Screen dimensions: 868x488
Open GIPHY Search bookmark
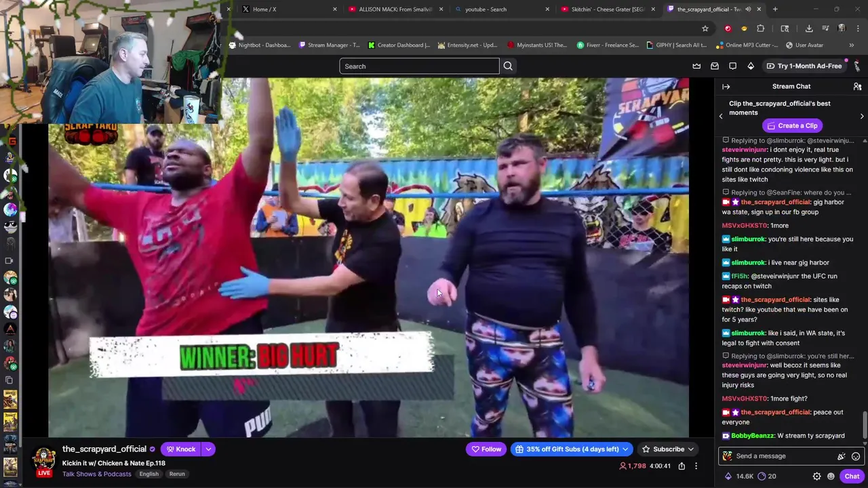tap(677, 45)
